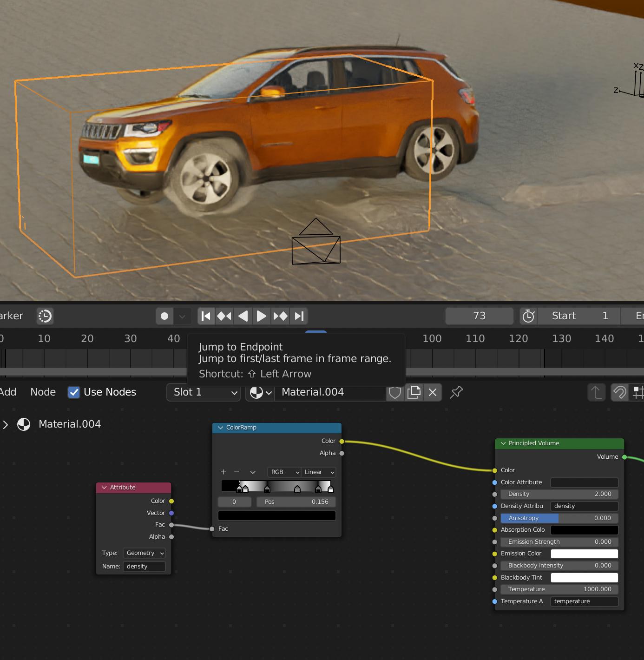Click the ColorRamp Alpha output socket
Viewport: 644px width, 660px height.
[x=342, y=453]
